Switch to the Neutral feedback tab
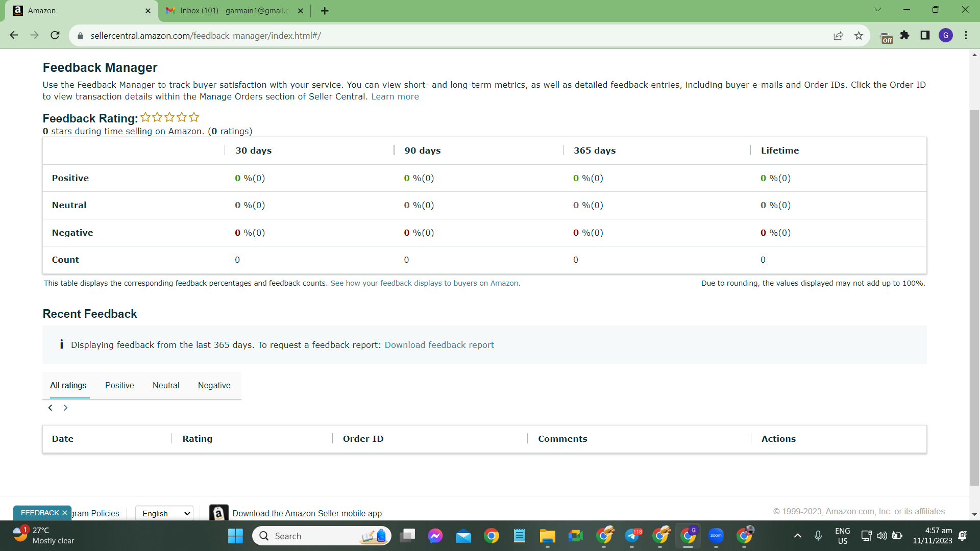This screenshot has width=980, height=551. [166, 385]
